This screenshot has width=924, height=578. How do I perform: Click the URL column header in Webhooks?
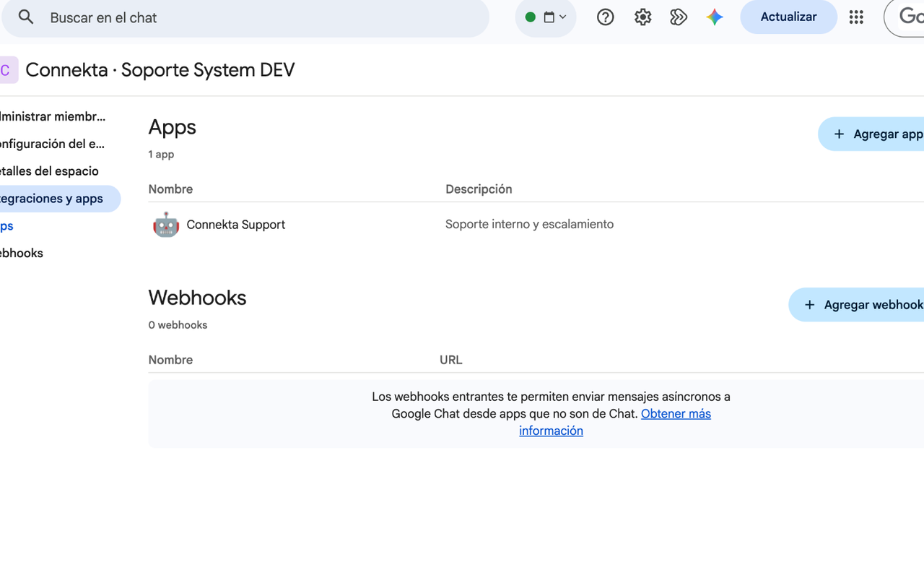coord(451,360)
